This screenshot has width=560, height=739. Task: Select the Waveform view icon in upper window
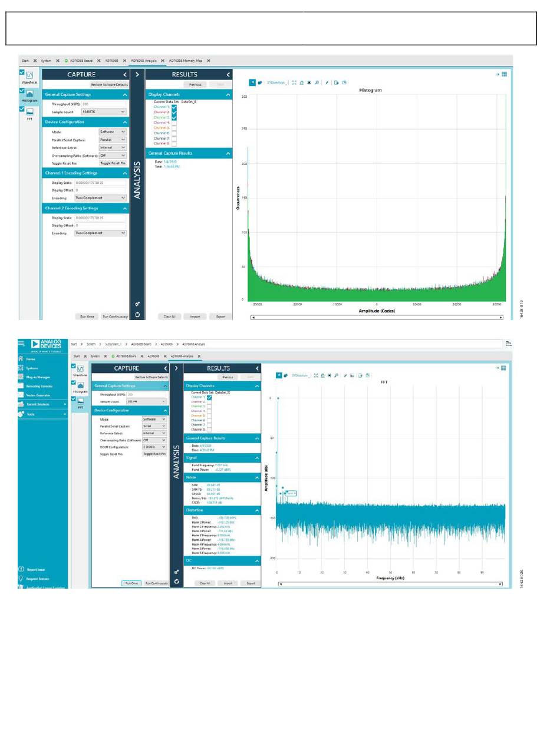click(x=29, y=75)
